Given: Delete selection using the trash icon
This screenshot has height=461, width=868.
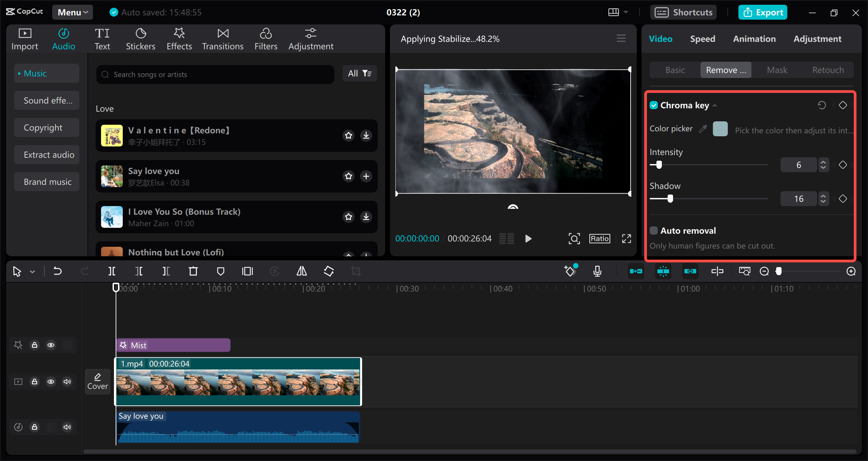Looking at the screenshot, I should point(193,271).
